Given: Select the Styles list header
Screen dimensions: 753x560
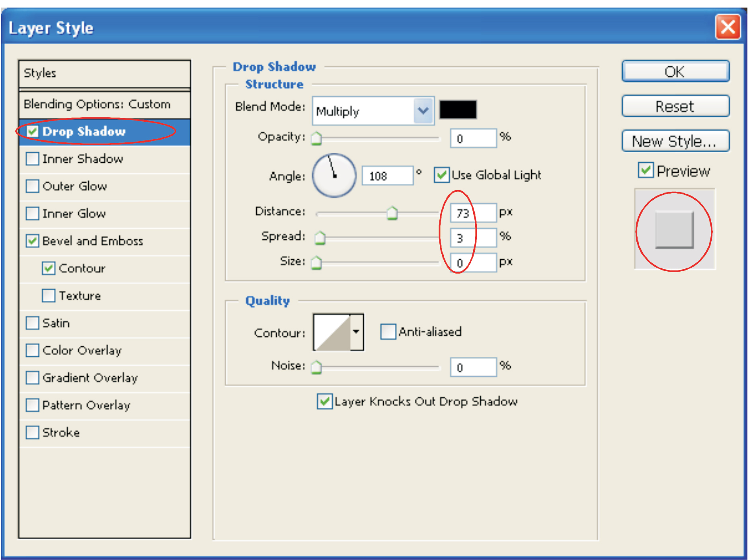Looking at the screenshot, I should (x=104, y=73).
